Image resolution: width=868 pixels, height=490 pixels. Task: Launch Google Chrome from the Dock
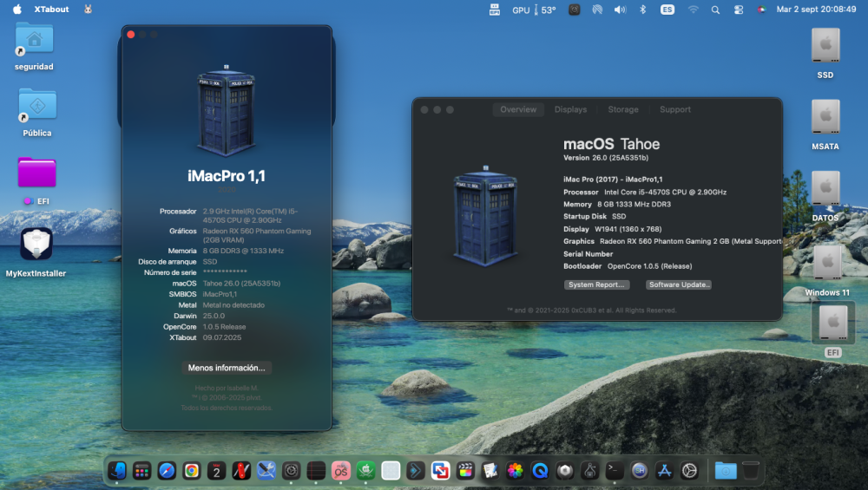tap(192, 471)
